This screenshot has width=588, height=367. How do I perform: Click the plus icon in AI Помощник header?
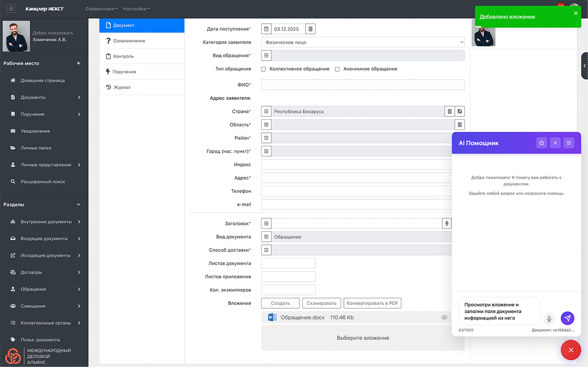click(555, 143)
